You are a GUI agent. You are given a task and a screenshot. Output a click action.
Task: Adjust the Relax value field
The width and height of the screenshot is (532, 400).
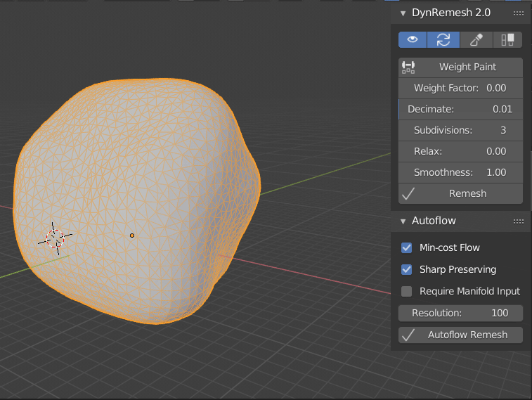click(460, 151)
